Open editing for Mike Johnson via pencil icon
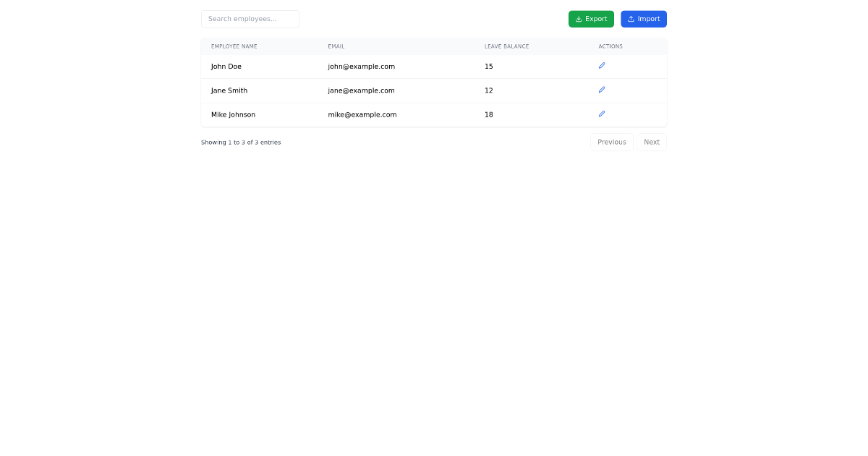Viewport: 868px width, 456px height. [x=602, y=114]
